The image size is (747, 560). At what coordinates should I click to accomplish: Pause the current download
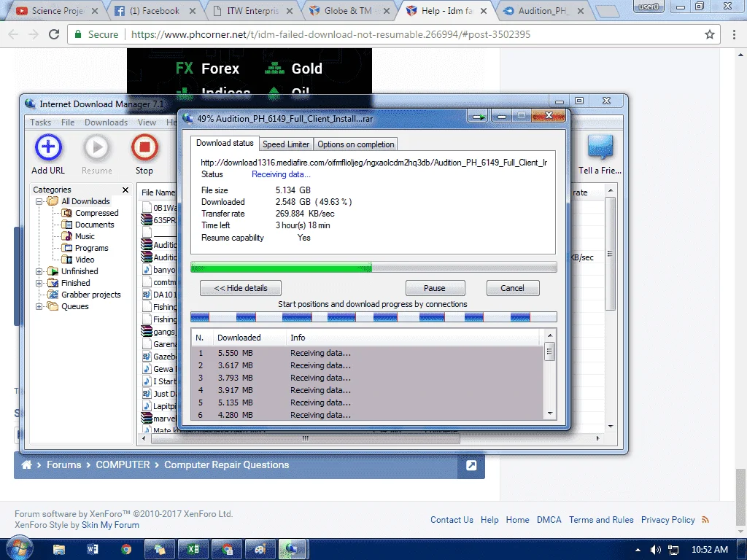pyautogui.click(x=435, y=288)
